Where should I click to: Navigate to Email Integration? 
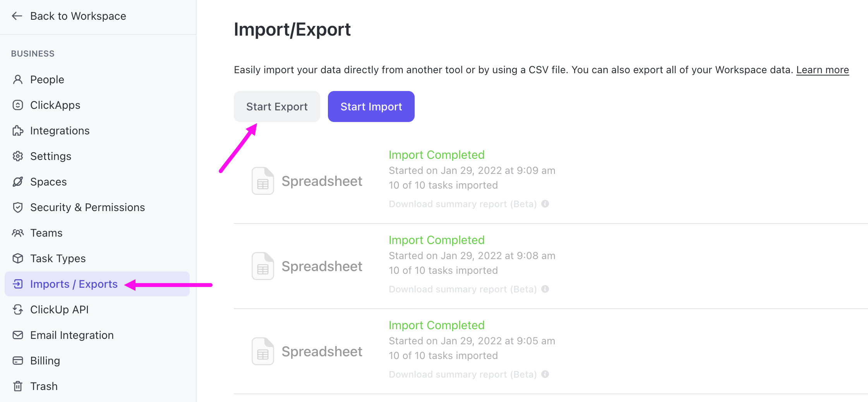click(x=72, y=335)
